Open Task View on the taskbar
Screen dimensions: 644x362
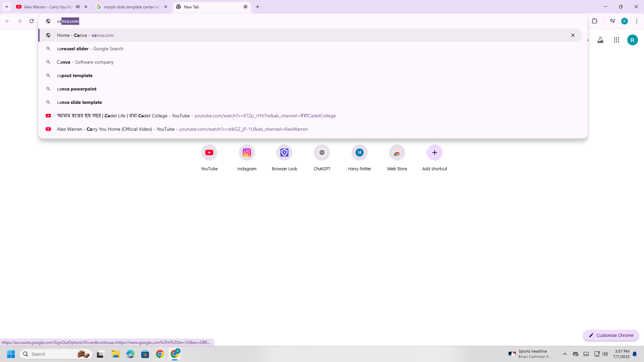point(100,354)
